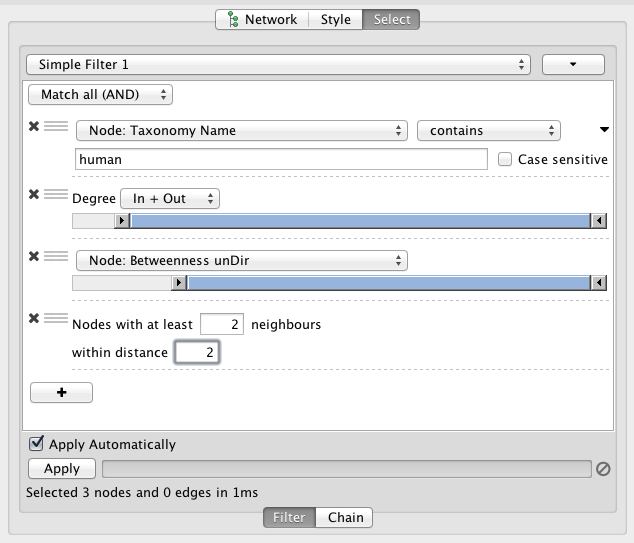This screenshot has height=543, width=634.
Task: Open the In + Out degree dropdown
Action: point(169,199)
